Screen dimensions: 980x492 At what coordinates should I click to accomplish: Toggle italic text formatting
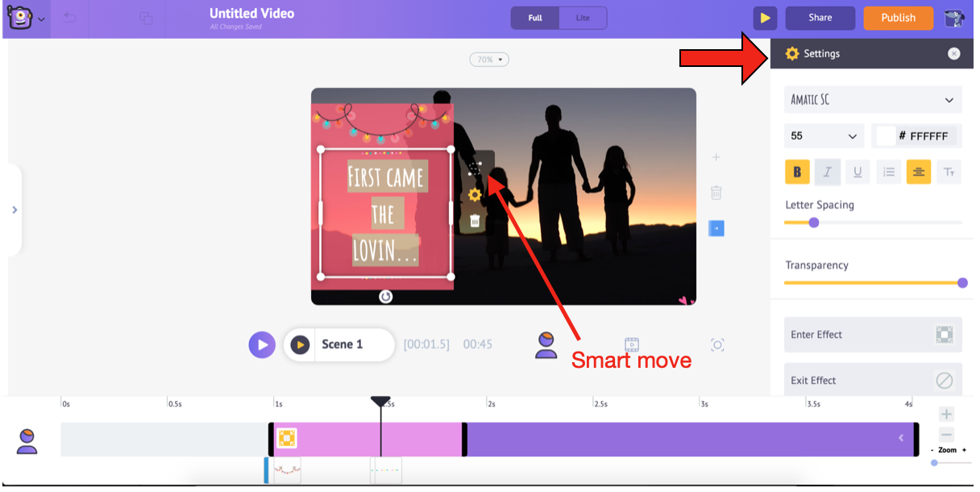coord(827,172)
